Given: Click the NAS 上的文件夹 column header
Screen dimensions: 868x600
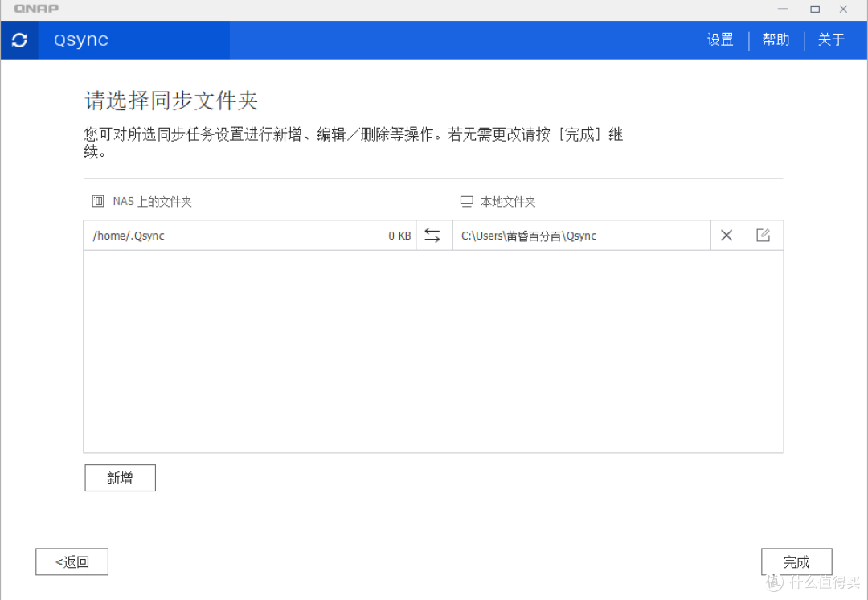Looking at the screenshot, I should coord(152,202).
